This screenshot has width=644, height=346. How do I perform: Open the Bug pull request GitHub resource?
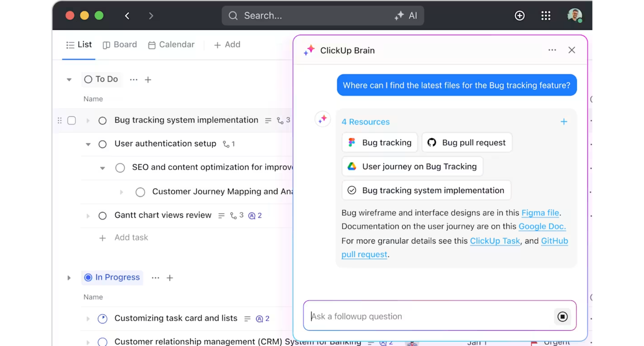(x=467, y=143)
